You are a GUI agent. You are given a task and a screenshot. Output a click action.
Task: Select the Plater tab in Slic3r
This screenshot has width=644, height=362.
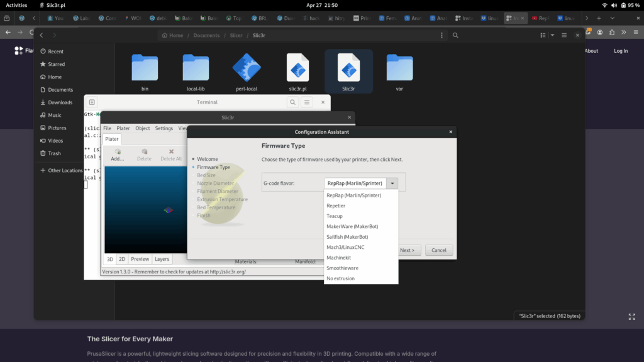click(112, 139)
